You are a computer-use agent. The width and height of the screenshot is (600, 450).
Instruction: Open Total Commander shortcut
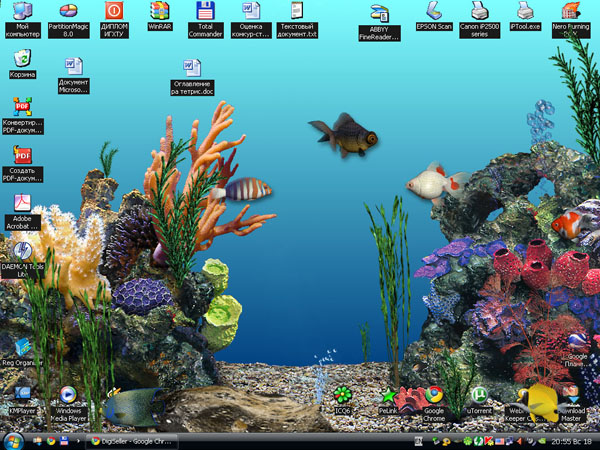[206, 11]
